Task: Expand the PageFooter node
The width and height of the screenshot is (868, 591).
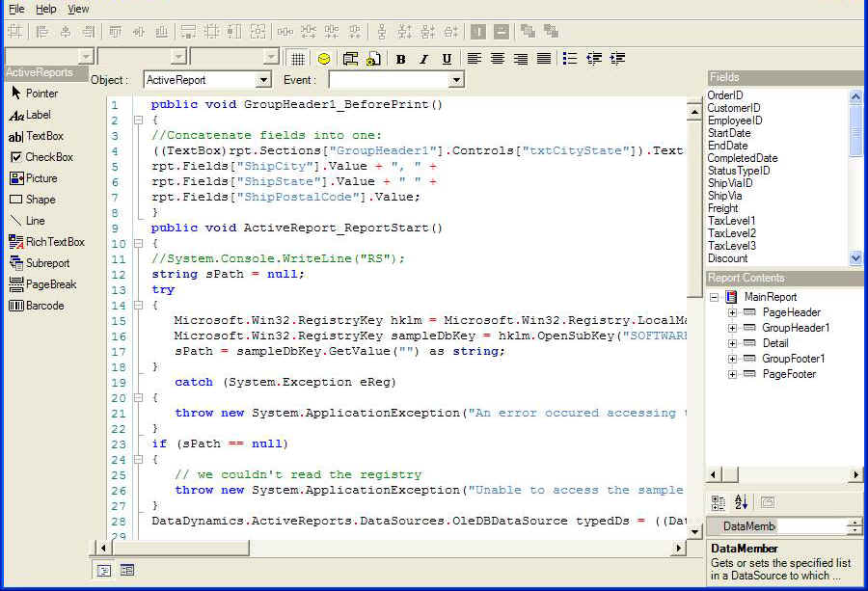Action: [x=732, y=375]
